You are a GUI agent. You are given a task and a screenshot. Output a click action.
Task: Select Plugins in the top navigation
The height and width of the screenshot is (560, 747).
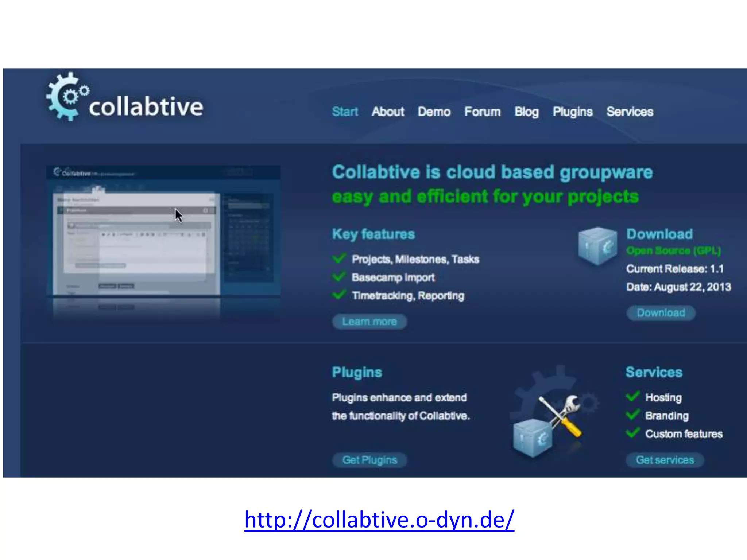coord(572,112)
